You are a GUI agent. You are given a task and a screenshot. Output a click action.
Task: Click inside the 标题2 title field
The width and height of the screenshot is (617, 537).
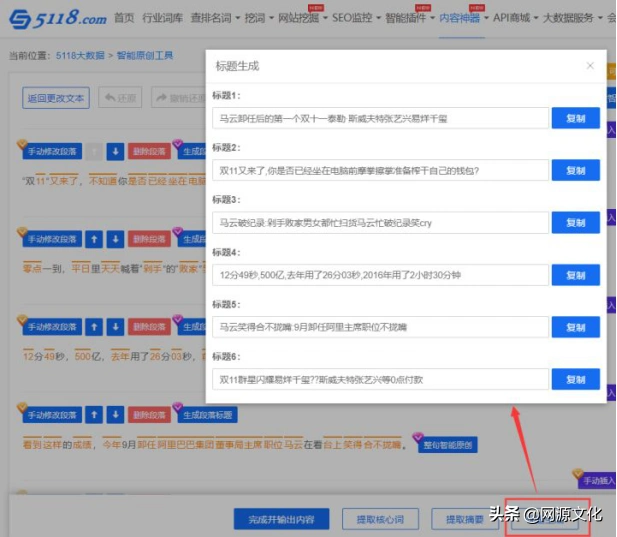[x=381, y=170]
